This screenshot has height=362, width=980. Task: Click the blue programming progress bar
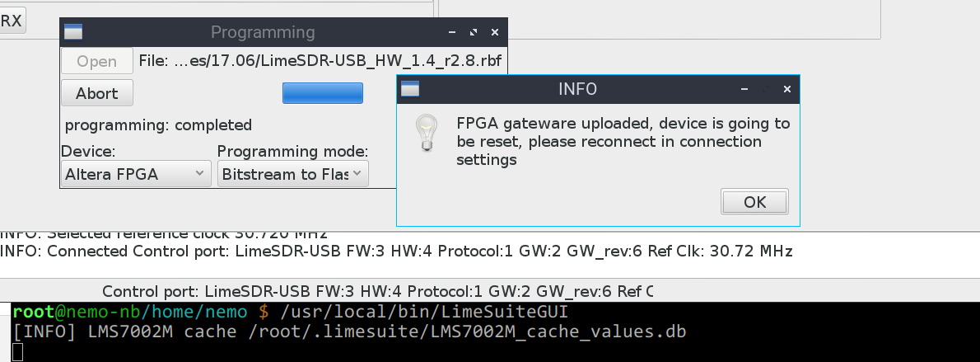pyautogui.click(x=323, y=92)
